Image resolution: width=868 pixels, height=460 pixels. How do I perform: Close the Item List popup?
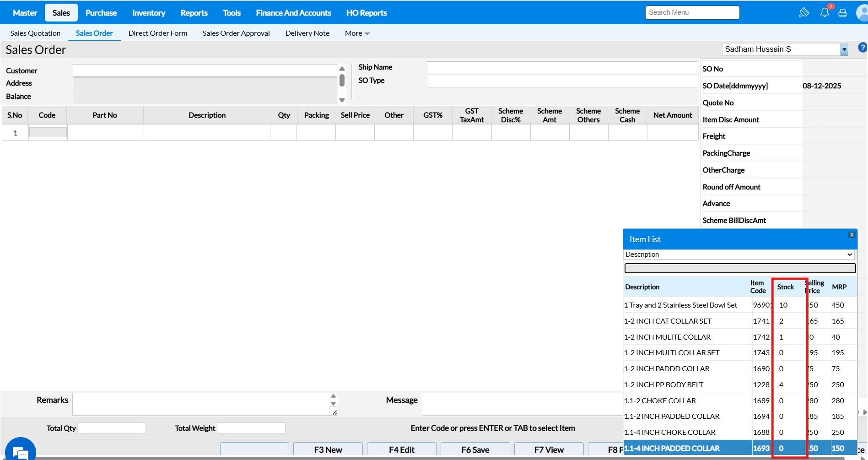(852, 235)
